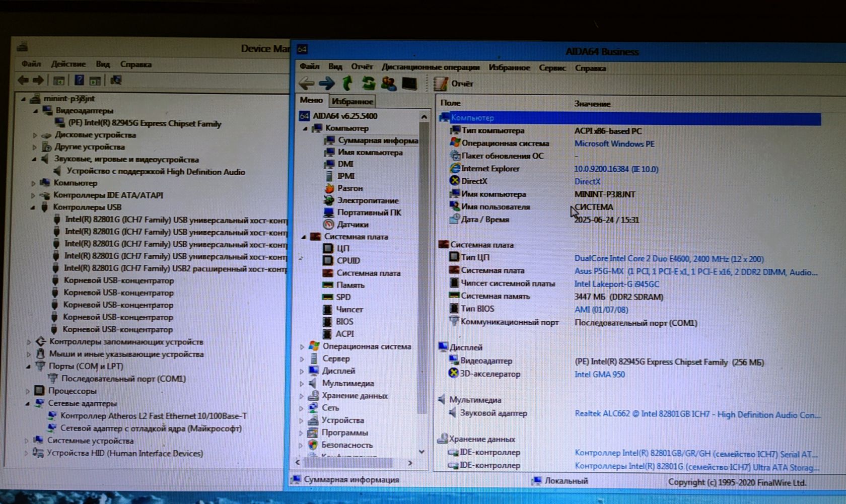Click the green up-level arrow in AIDA64
Viewport: 846px width, 504px height.
(x=347, y=83)
